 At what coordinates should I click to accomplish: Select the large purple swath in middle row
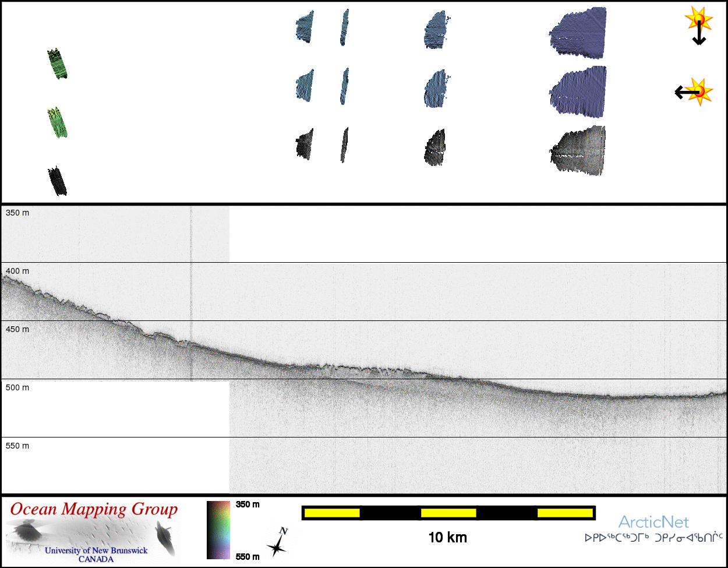click(x=579, y=91)
